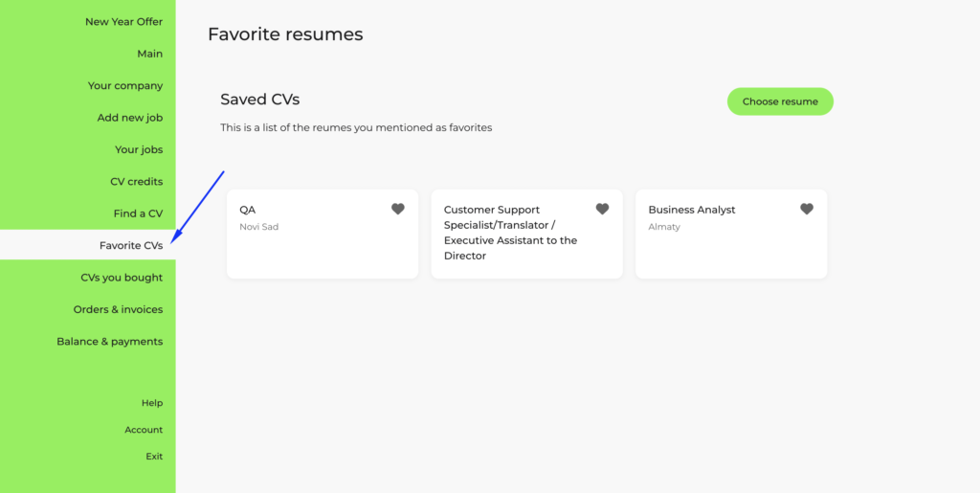
Task: Navigate to Your jobs
Action: tap(139, 149)
